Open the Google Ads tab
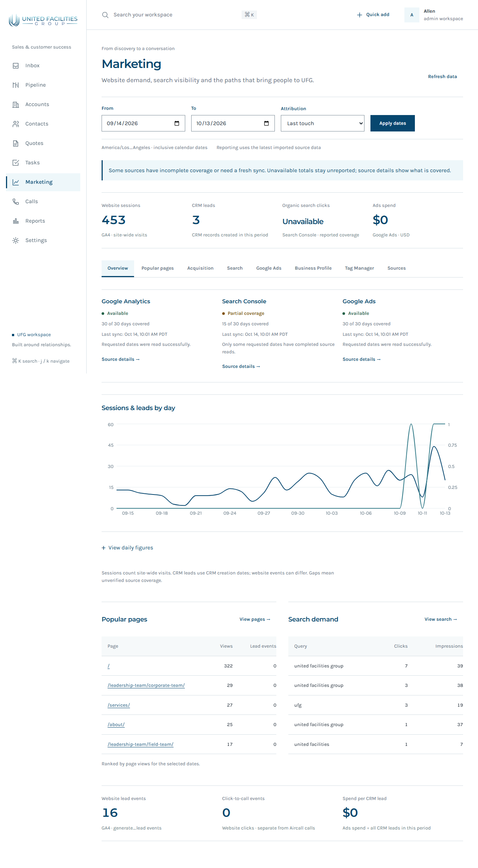This screenshot has width=478, height=868. point(269,269)
